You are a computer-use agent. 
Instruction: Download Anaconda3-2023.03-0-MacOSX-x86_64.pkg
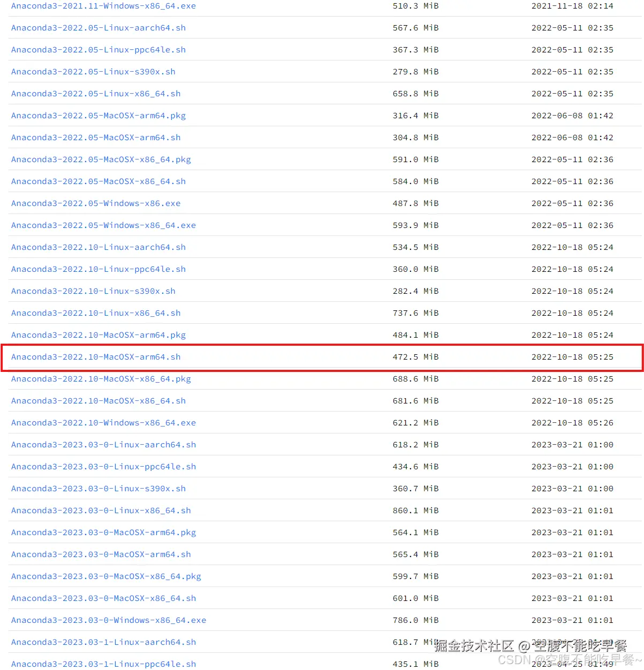tap(106, 576)
